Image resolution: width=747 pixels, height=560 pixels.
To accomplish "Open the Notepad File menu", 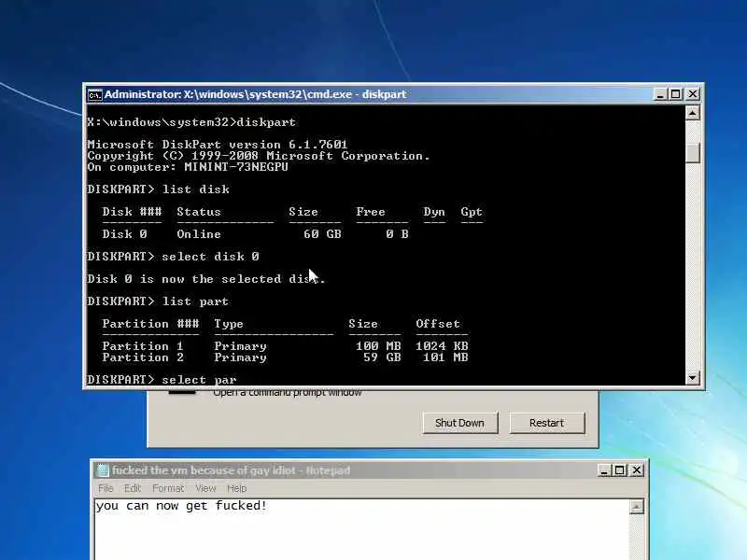I will [106, 488].
